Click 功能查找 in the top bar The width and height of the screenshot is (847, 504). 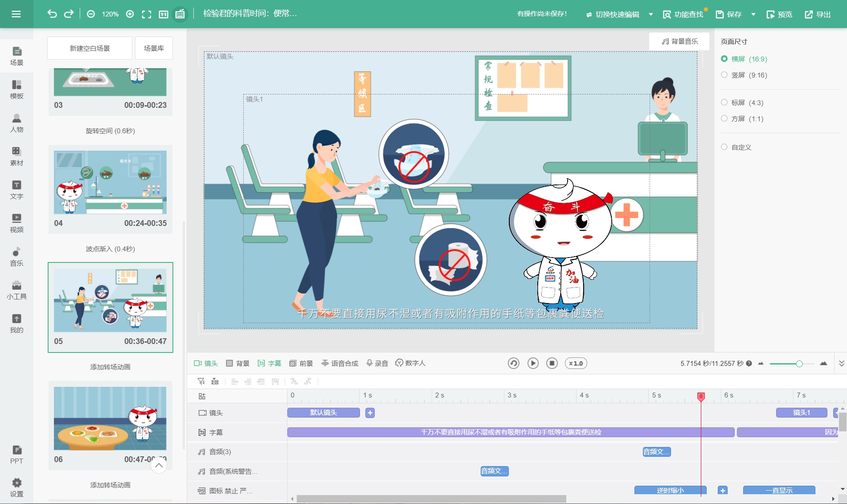pyautogui.click(x=683, y=14)
